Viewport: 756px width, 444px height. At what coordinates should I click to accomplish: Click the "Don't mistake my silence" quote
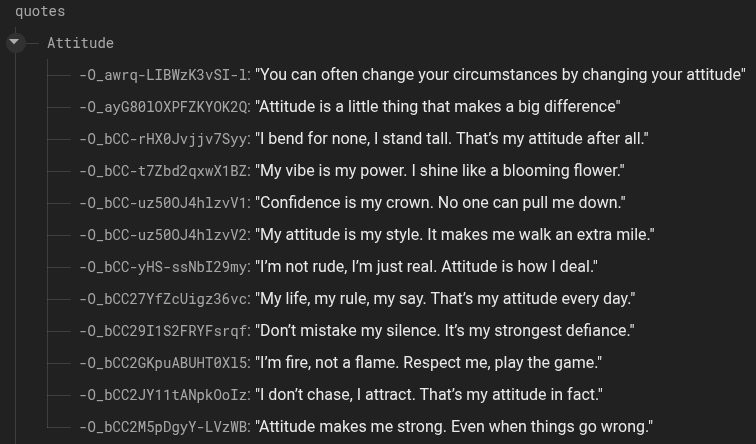point(445,331)
